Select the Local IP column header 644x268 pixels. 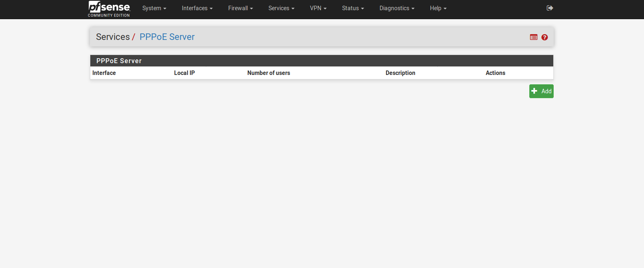pyautogui.click(x=184, y=73)
